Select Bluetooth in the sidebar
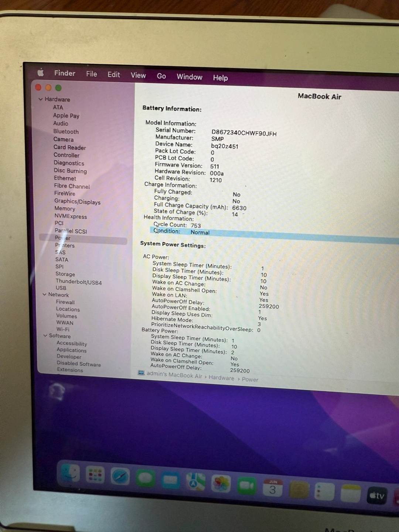Viewport: 399px width, 532px height. point(66,132)
